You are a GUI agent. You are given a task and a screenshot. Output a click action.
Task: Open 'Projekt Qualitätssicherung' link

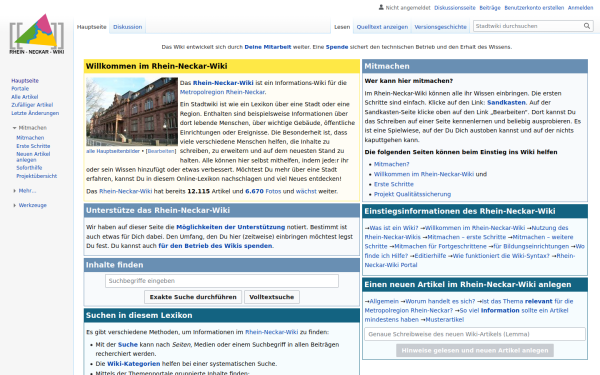click(412, 194)
